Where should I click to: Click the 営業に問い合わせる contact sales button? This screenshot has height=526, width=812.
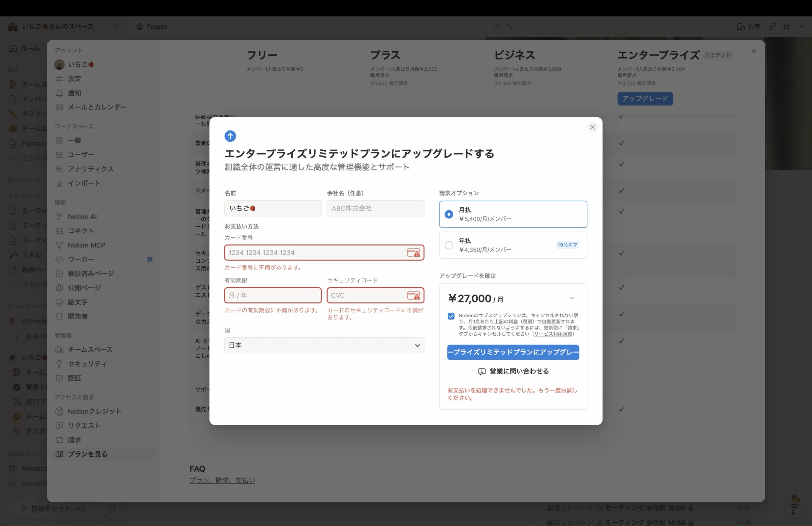513,371
